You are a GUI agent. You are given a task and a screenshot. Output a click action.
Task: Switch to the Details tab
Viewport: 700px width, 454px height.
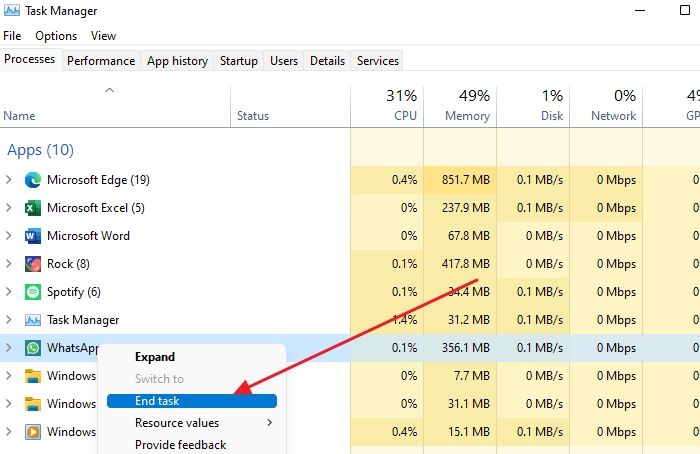click(328, 61)
